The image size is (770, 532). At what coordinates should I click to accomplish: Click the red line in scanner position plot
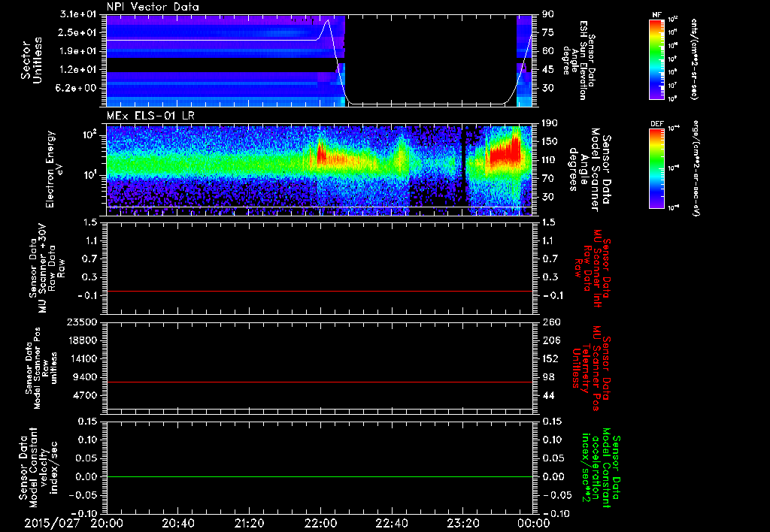point(319,382)
